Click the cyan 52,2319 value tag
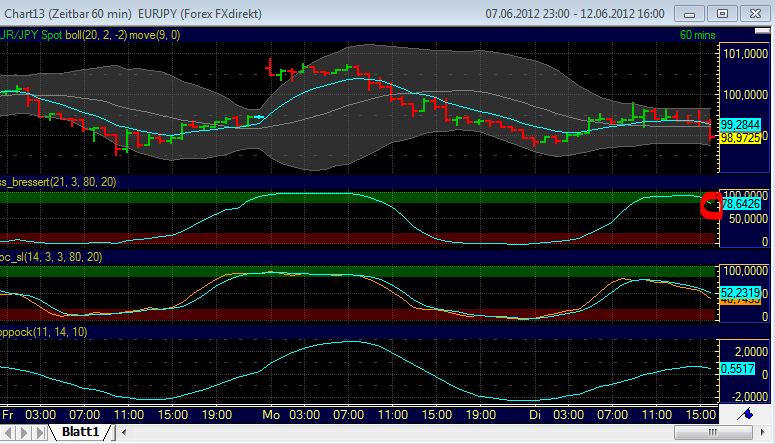Image resolution: width=775 pixels, height=444 pixels. coord(740,293)
